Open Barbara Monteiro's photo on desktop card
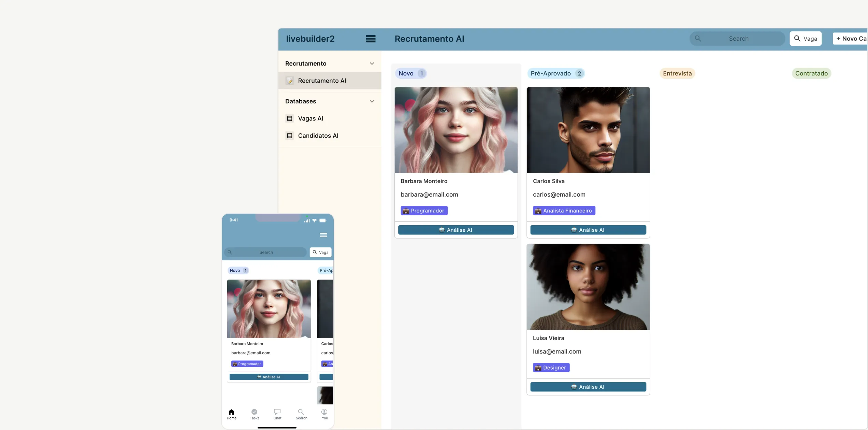Screen dimensions: 868x430 click(x=456, y=130)
